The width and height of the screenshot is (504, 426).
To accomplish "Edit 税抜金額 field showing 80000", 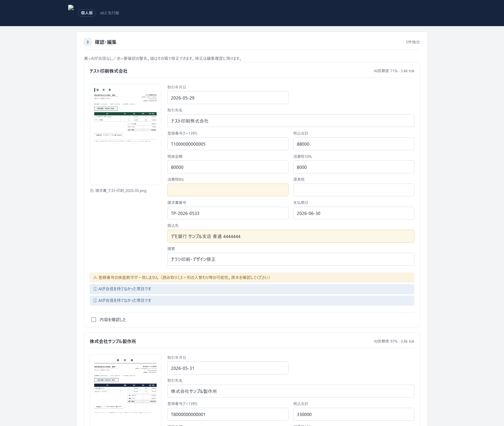I will click(228, 167).
